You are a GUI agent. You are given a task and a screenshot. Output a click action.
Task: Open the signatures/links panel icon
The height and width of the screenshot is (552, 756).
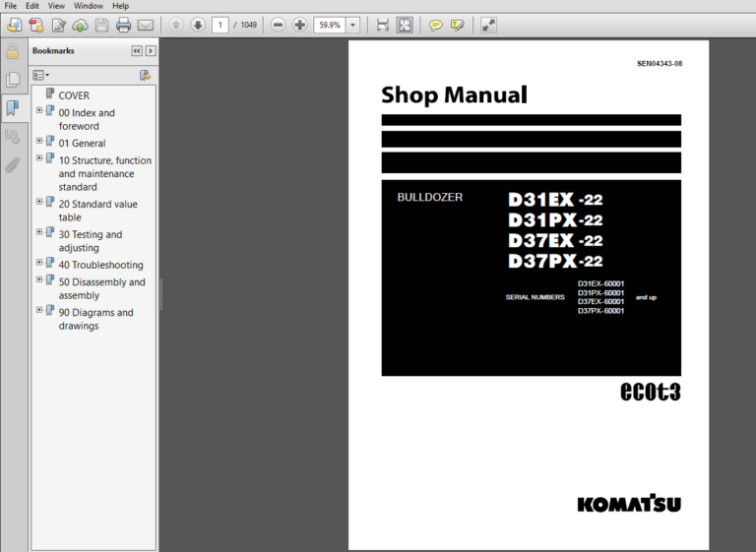click(x=13, y=137)
